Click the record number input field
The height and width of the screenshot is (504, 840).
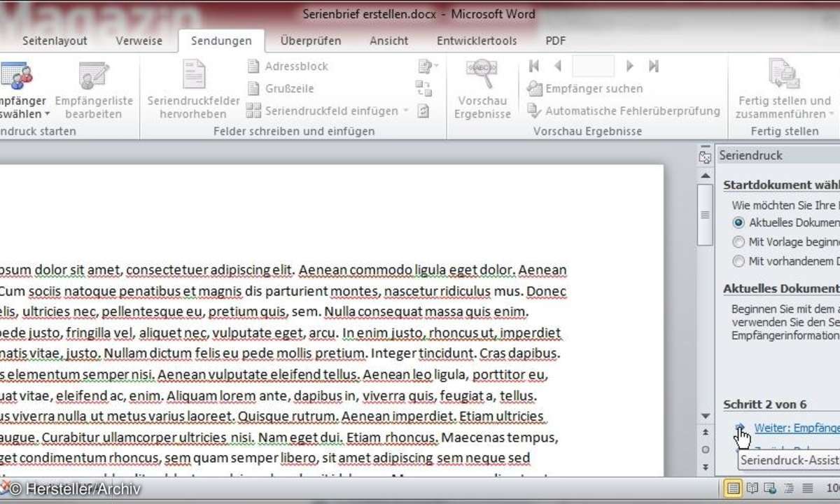click(x=593, y=66)
